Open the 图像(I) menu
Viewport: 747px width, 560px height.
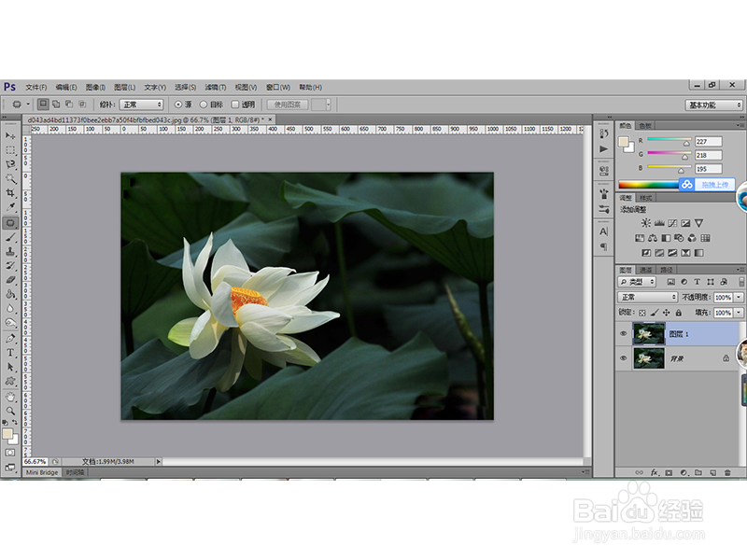tap(95, 87)
